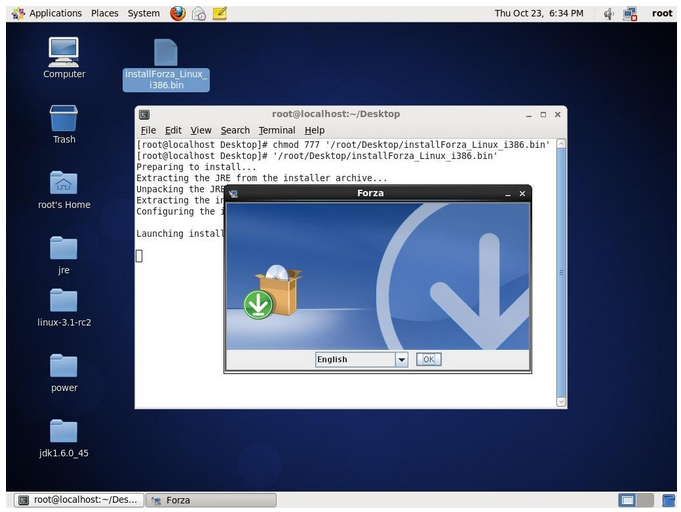Screen dimensions: 681x512
Task: Open the mail client panel icon
Action: pyautogui.click(x=199, y=14)
